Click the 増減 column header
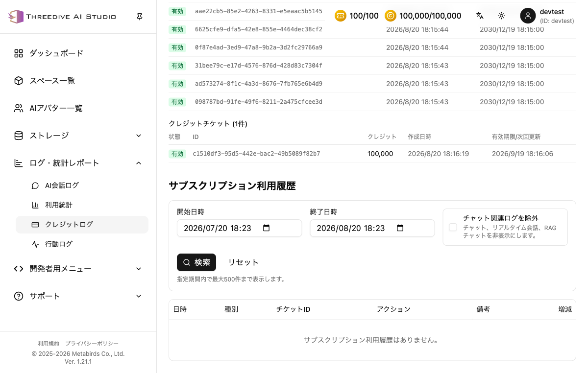The height and width of the screenshot is (373, 588). [565, 309]
